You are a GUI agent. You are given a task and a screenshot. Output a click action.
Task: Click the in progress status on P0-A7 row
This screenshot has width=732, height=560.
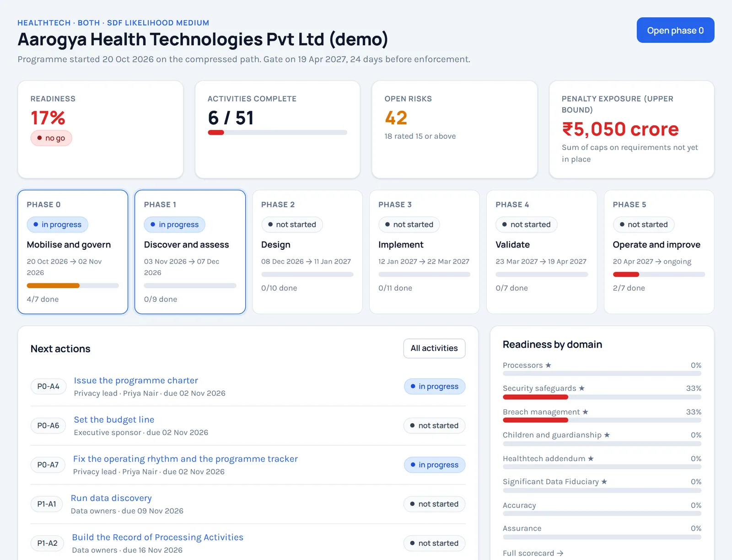coord(434,465)
